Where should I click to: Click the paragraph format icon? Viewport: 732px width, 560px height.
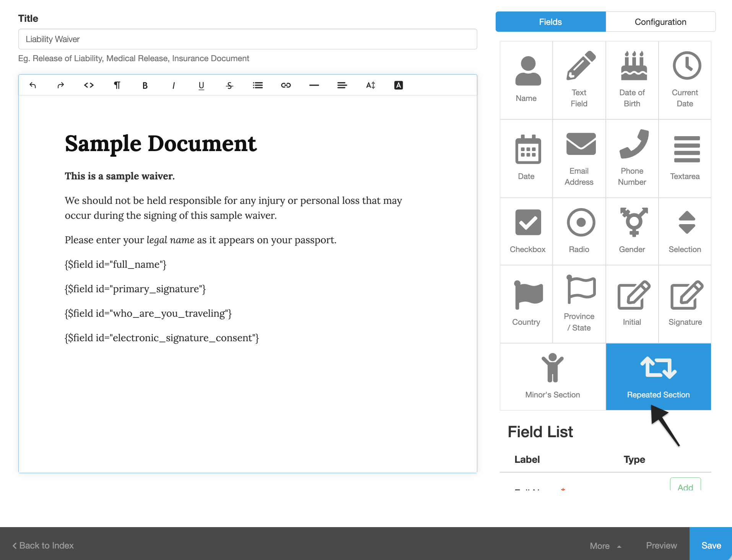[117, 85]
